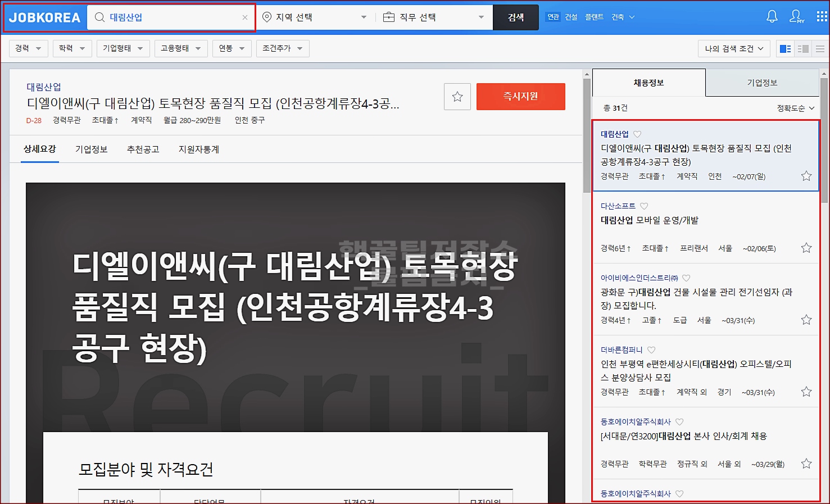Click the briefcase icon in 직무 선택

point(388,17)
